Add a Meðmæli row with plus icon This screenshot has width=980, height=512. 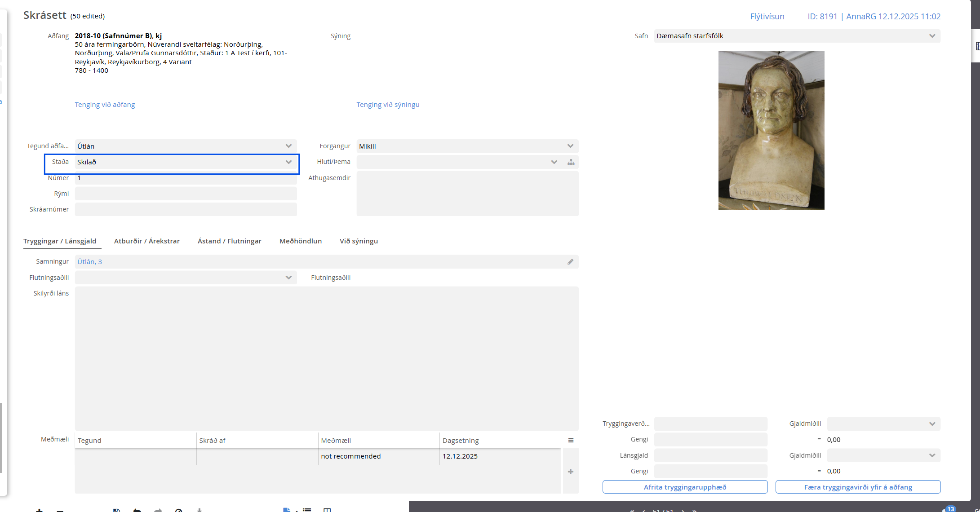click(571, 472)
